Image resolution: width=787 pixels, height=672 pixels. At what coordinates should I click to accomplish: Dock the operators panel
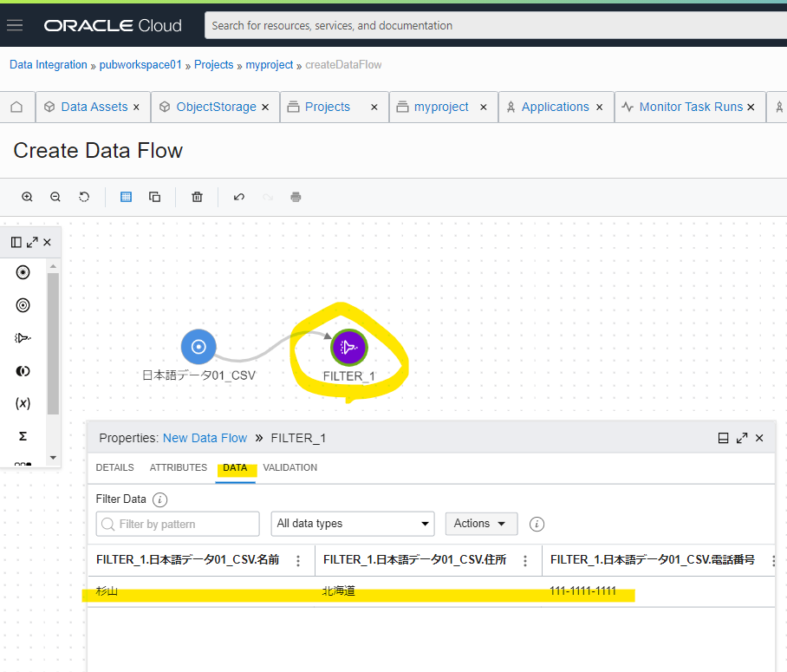[16, 242]
